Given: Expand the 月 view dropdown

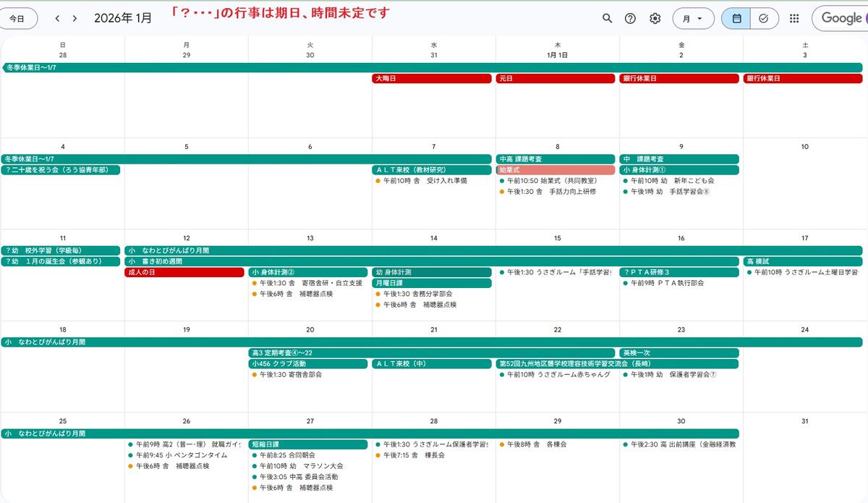Looking at the screenshot, I should 693,18.
